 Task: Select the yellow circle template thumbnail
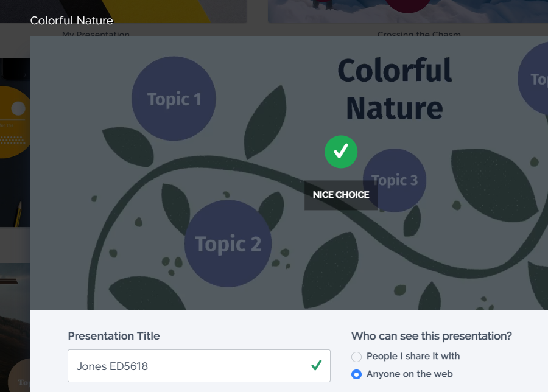(x=15, y=122)
